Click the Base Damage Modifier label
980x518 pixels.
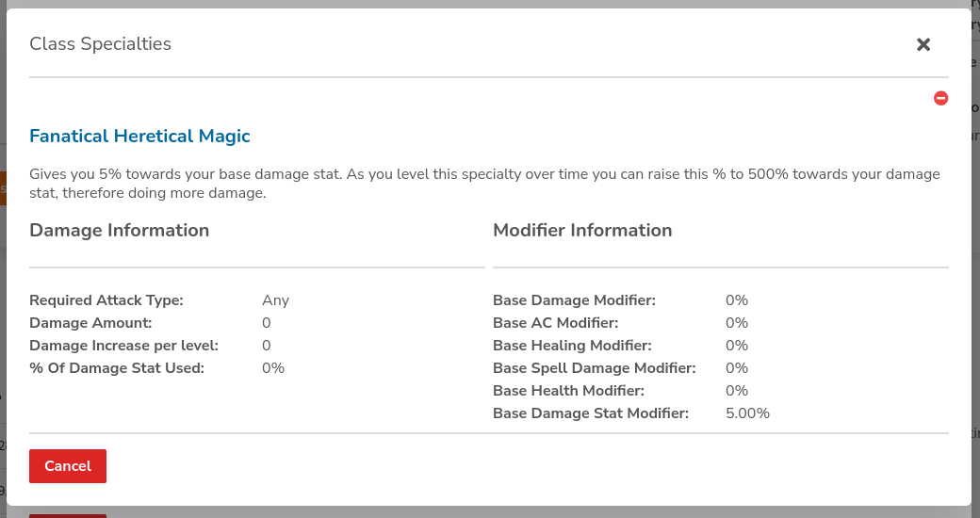(575, 300)
